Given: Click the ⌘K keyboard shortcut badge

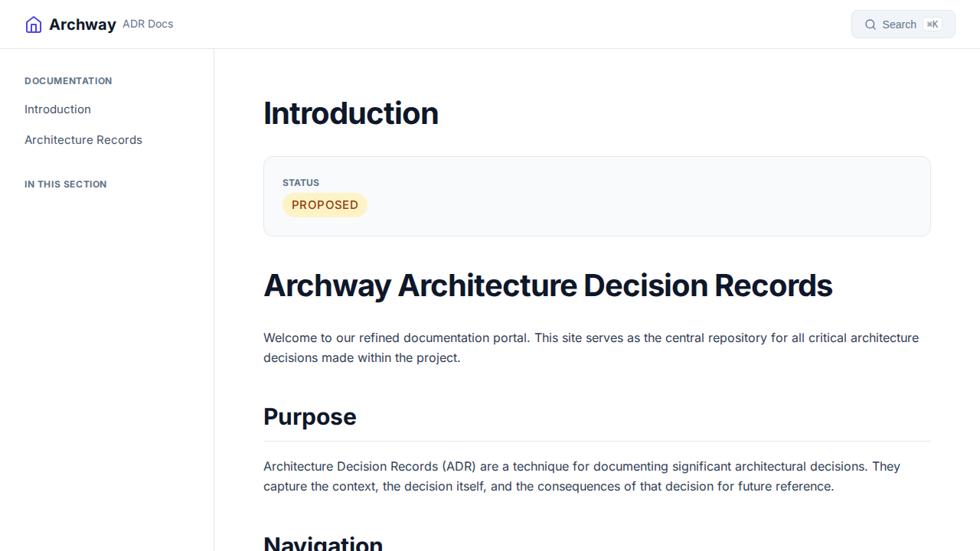Looking at the screenshot, I should [x=933, y=24].
